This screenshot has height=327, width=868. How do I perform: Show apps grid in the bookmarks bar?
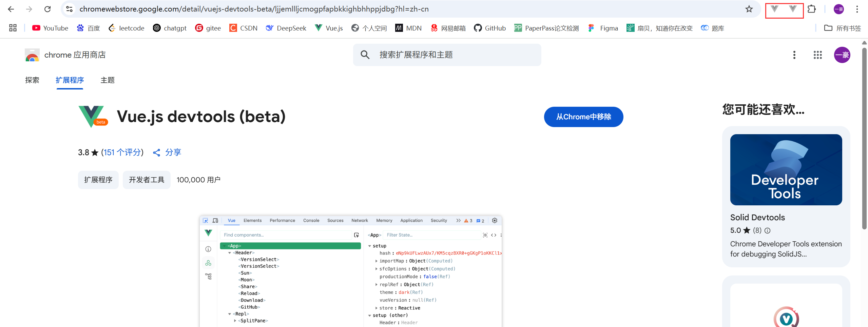pyautogui.click(x=13, y=28)
